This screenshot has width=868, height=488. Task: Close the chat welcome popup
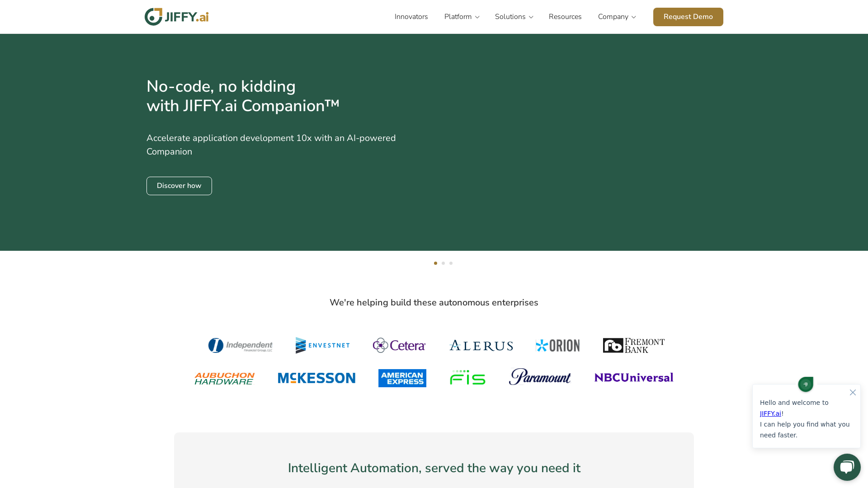[853, 392]
